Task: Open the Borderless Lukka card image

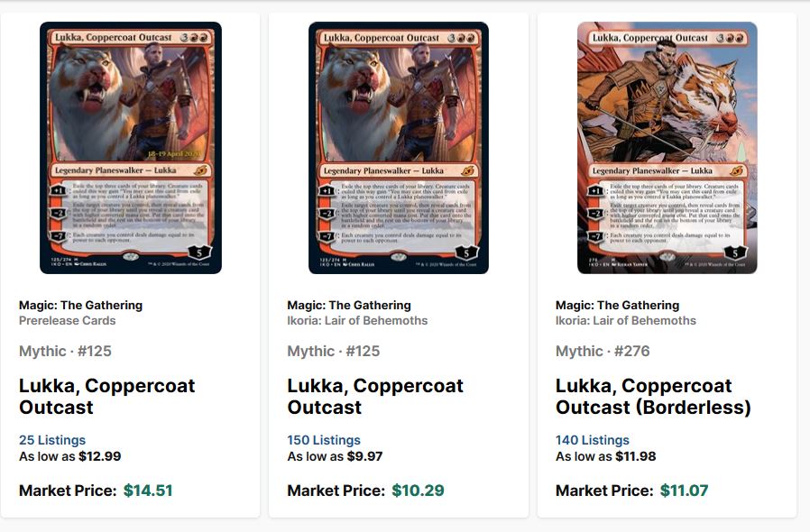Action: click(667, 148)
